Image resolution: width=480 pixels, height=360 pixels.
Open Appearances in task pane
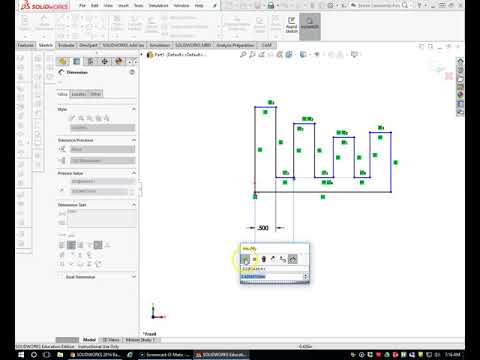tap(460, 95)
